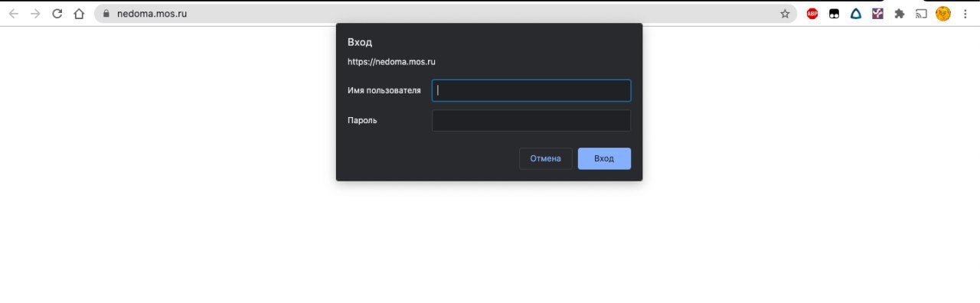Viewport: 980px width, 303px height.
Task: Click the padlock site info icon
Action: coord(106,14)
